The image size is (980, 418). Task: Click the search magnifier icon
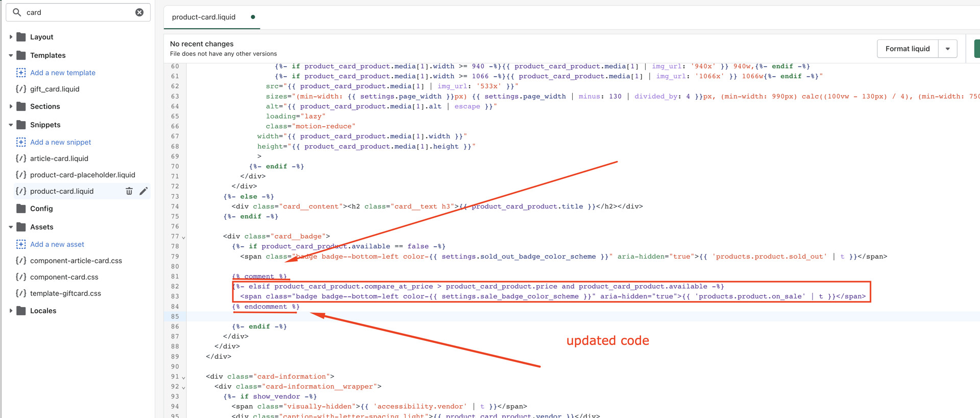17,12
